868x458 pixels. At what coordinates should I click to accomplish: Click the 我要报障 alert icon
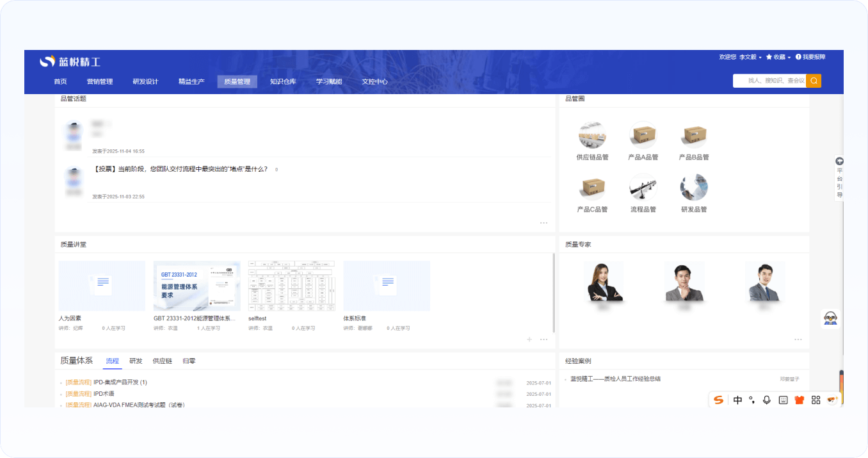pyautogui.click(x=798, y=57)
